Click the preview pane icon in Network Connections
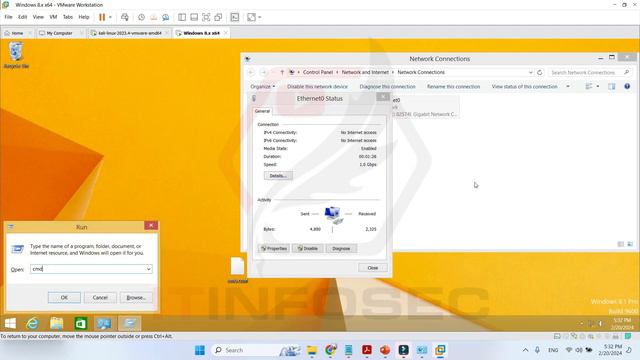Image resolution: width=640 pixels, height=360 pixels. tap(611, 87)
